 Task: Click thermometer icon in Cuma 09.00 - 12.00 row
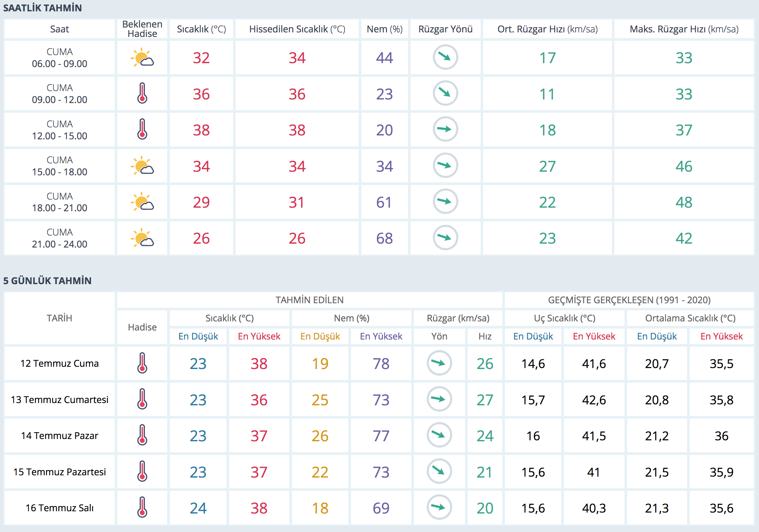[142, 94]
